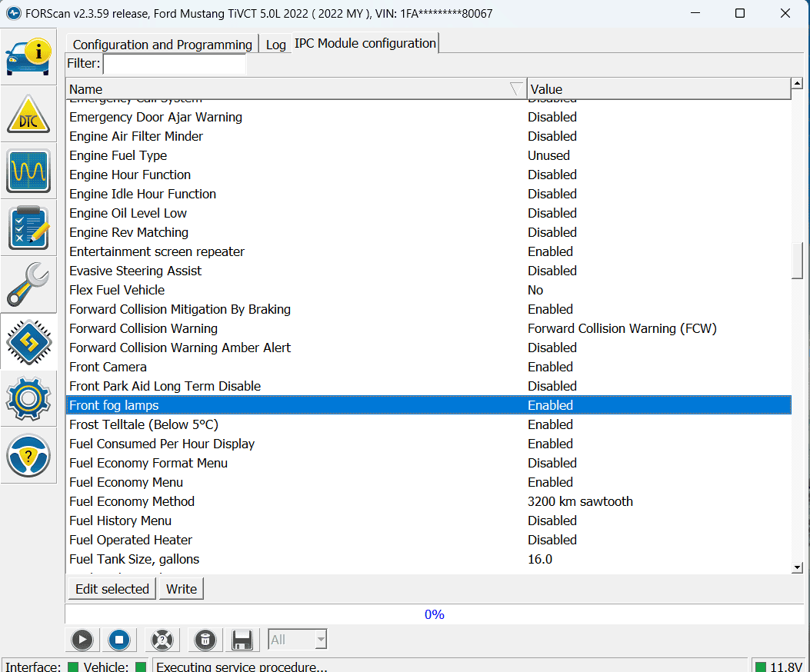Click the Write button

point(182,589)
